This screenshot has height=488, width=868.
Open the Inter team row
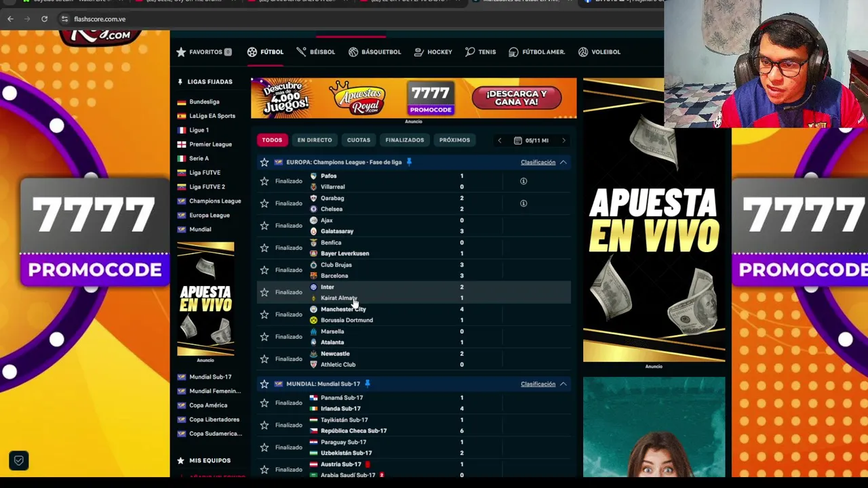[x=327, y=287]
